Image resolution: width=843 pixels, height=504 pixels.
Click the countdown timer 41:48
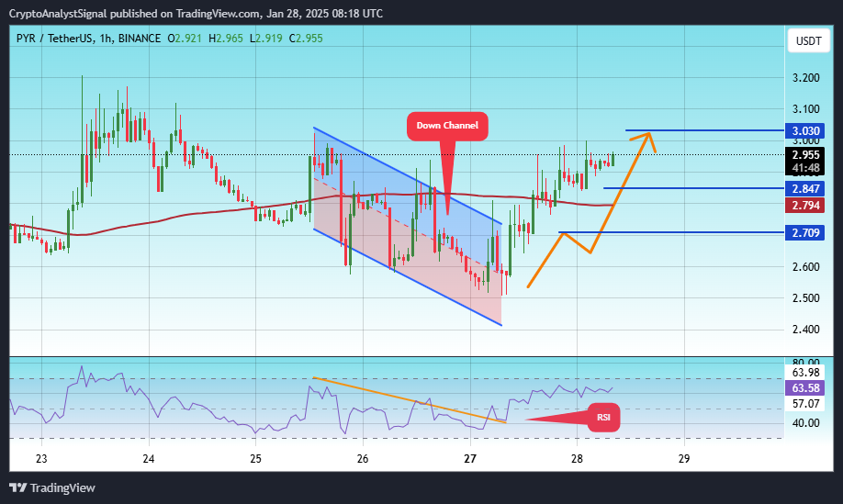pyautogui.click(x=806, y=168)
